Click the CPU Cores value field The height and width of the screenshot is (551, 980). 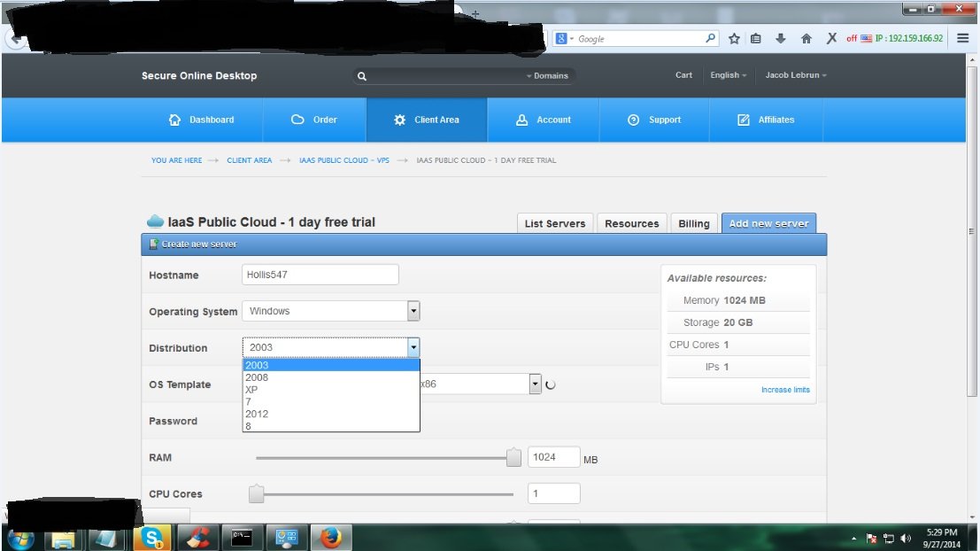click(x=554, y=493)
